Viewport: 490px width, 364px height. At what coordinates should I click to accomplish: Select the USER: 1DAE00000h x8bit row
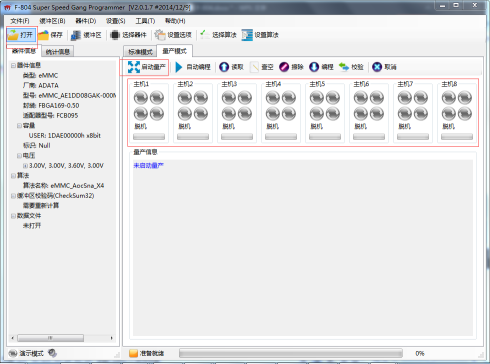[x=65, y=136]
